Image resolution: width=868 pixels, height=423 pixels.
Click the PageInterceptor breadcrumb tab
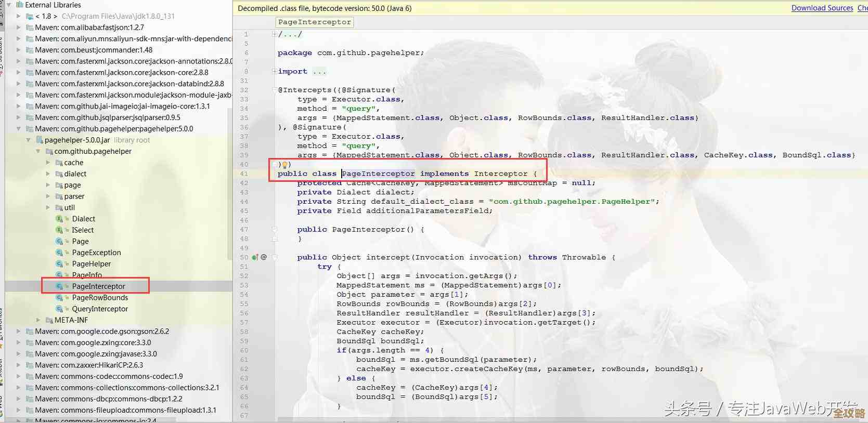tap(314, 22)
